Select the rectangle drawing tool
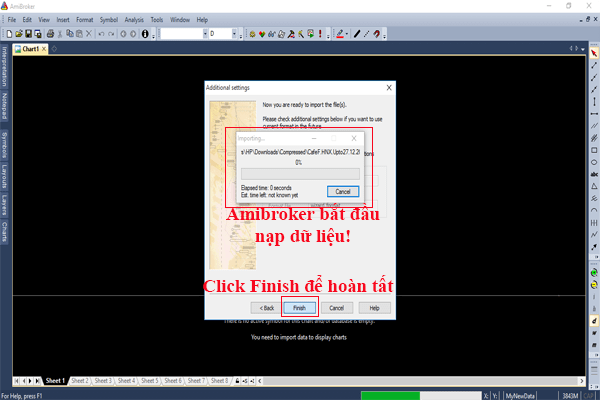This screenshot has width=600, height=400. tap(594, 150)
